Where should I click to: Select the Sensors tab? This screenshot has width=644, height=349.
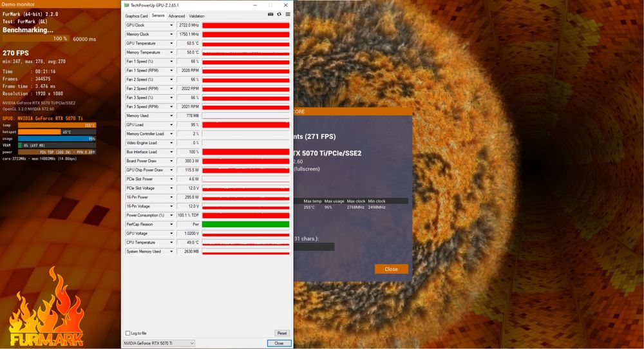[x=158, y=15]
